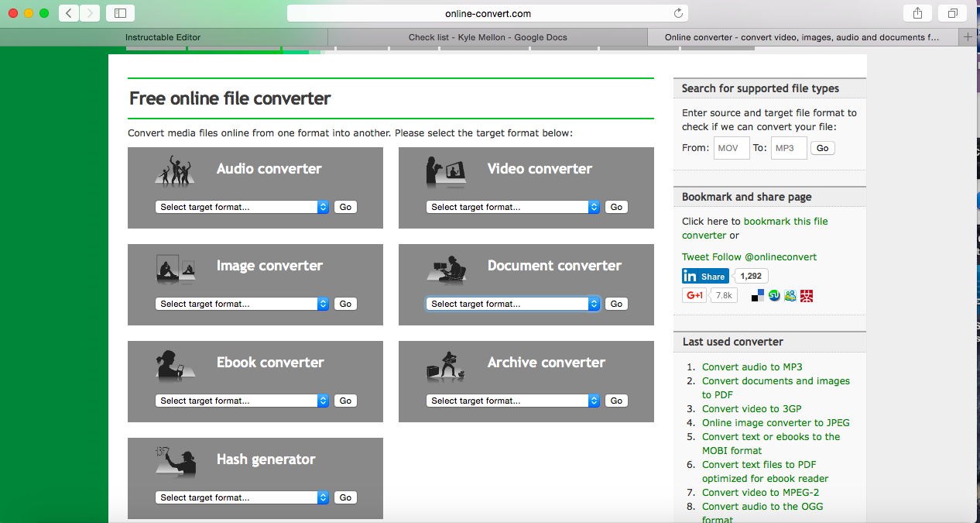Screen dimensions: 980x523
Task: Click the Delicious bookmark icon
Action: (758, 295)
